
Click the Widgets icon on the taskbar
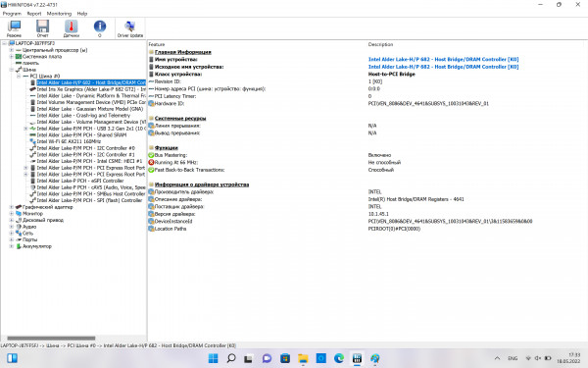[x=12, y=358]
